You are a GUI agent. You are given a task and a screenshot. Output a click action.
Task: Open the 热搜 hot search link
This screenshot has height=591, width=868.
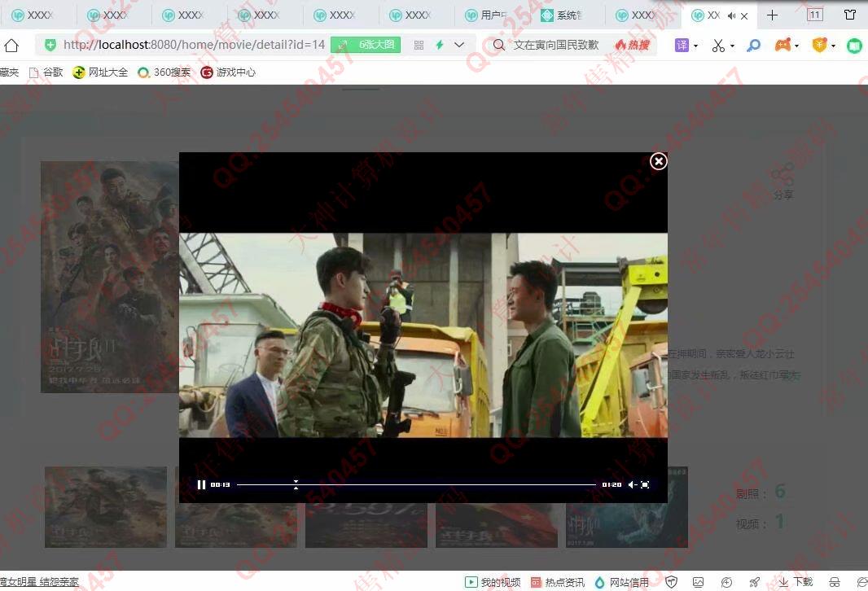[x=632, y=45]
